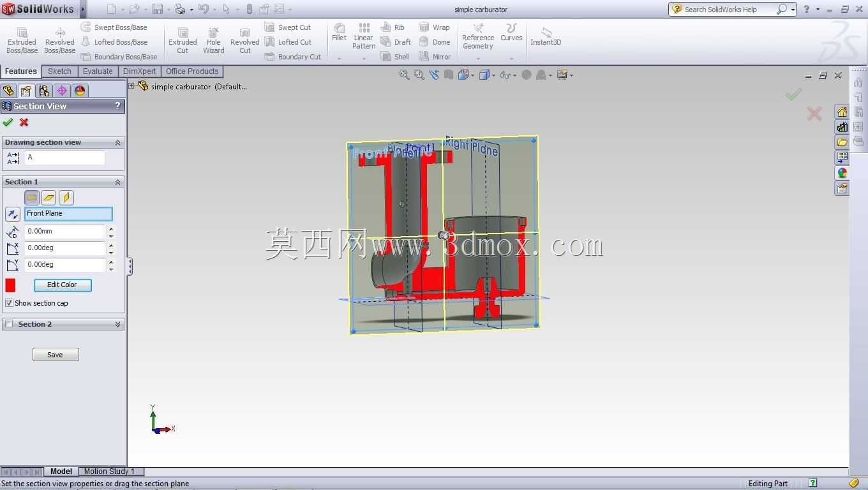868x490 pixels.
Task: Select the Revolved Boss/Base tool
Action: click(59, 40)
